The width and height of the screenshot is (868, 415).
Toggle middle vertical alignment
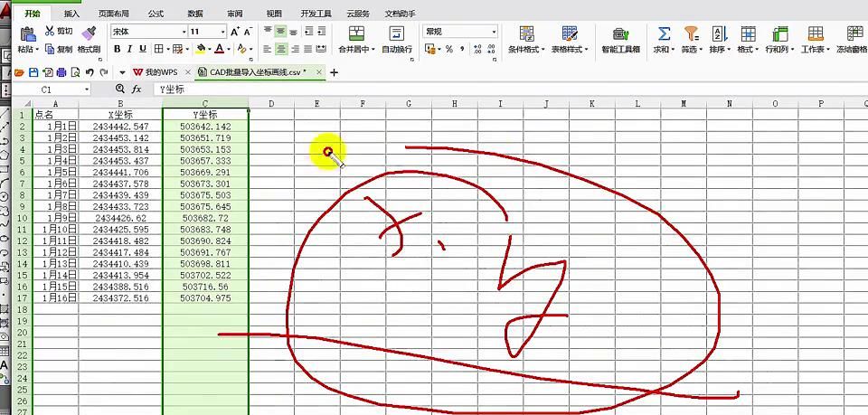point(281,32)
